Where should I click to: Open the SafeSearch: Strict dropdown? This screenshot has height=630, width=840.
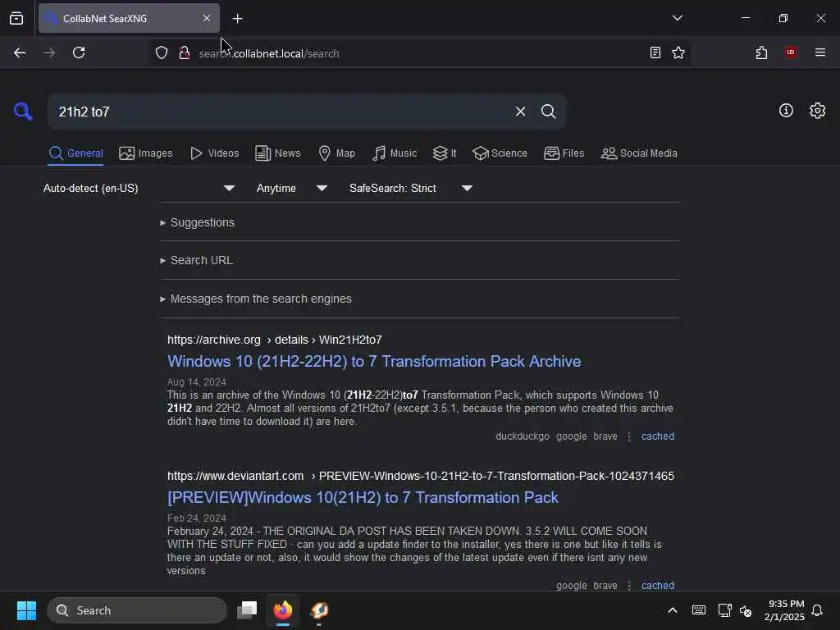click(x=410, y=188)
